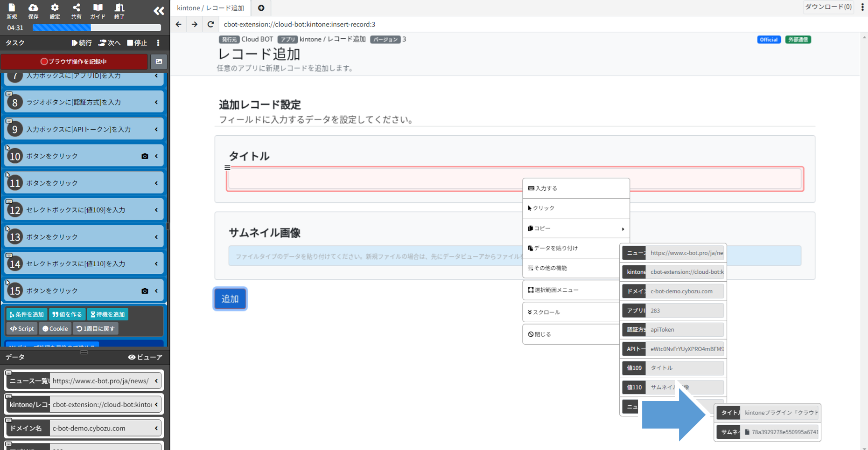The height and width of the screenshot is (450, 868).
Task: Click the タイトル input field
Action: pyautogui.click(x=515, y=179)
